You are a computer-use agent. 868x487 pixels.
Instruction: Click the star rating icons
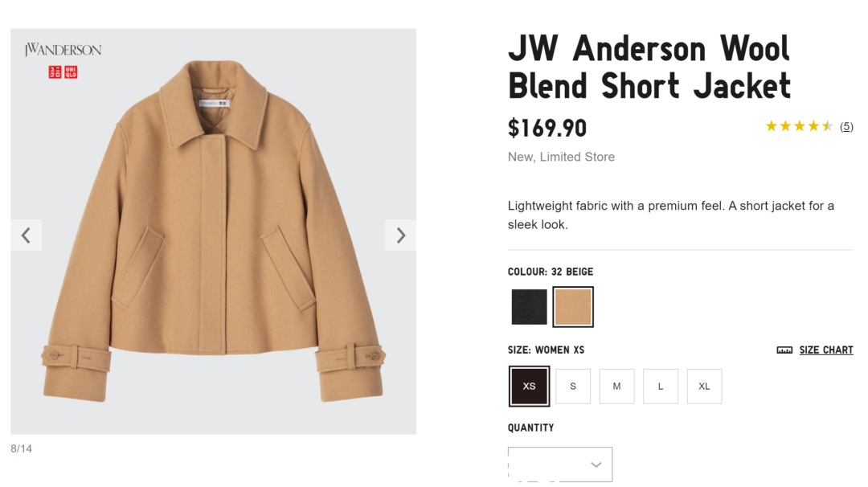click(x=800, y=126)
